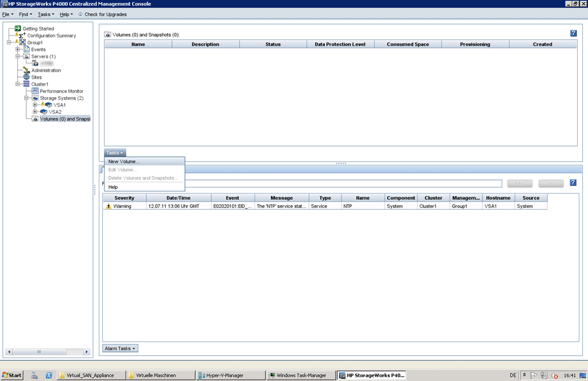
Task: Expand the VSA1 tree node
Action: [x=35, y=105]
